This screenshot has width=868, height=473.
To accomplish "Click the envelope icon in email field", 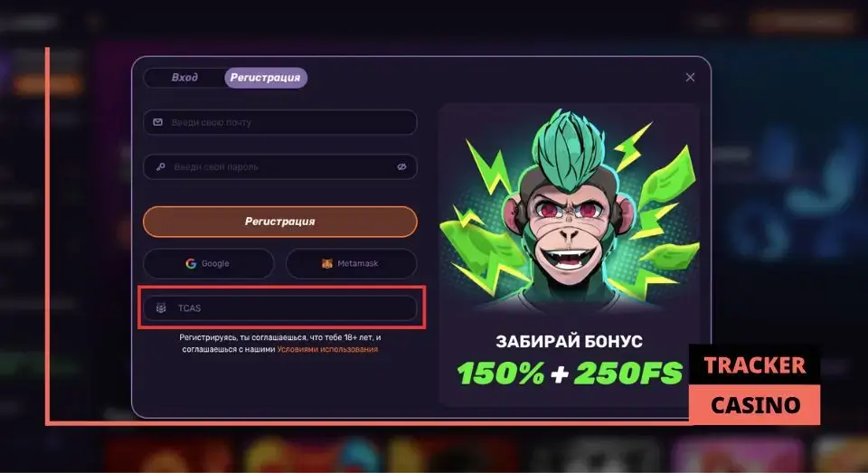I will click(157, 122).
